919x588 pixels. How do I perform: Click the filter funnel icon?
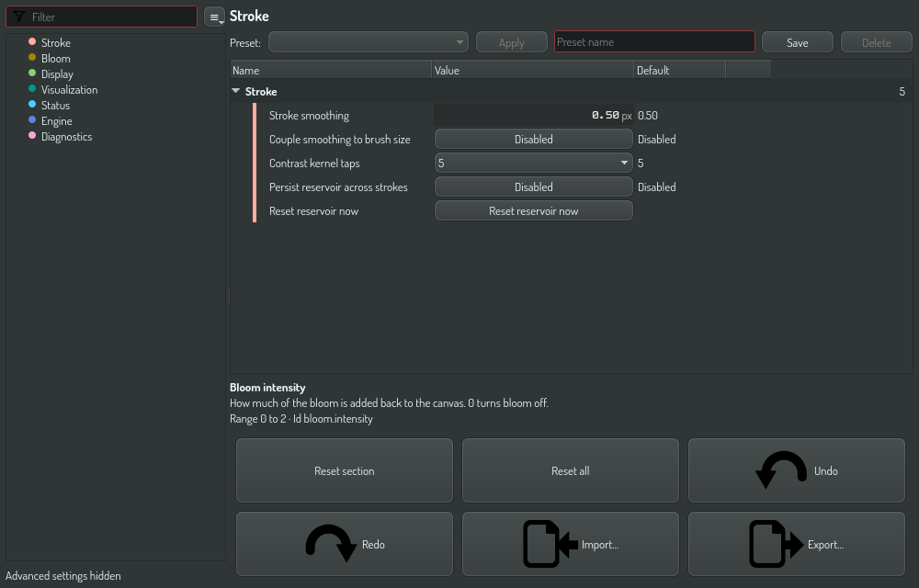pyautogui.click(x=18, y=17)
